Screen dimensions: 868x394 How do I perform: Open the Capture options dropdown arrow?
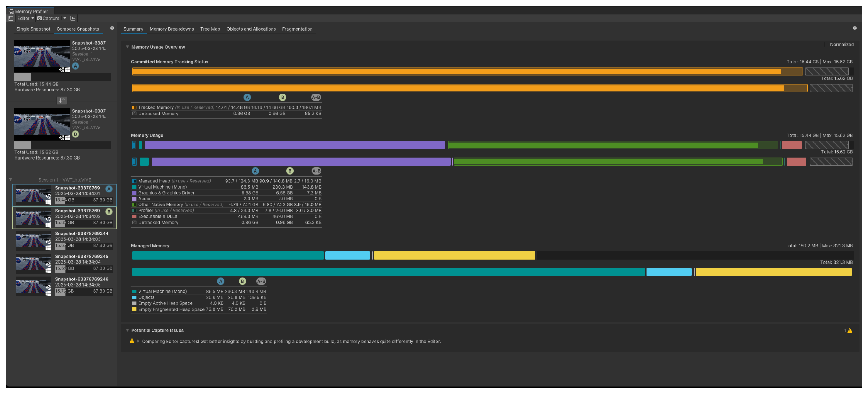coord(65,18)
